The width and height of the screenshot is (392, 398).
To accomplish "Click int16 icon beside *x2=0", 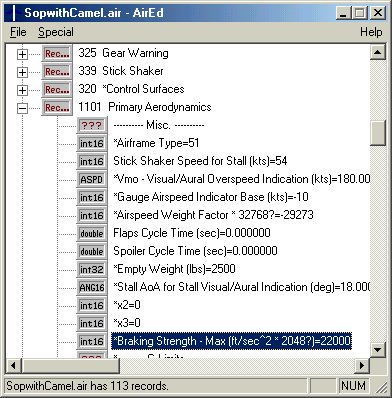I will [92, 305].
